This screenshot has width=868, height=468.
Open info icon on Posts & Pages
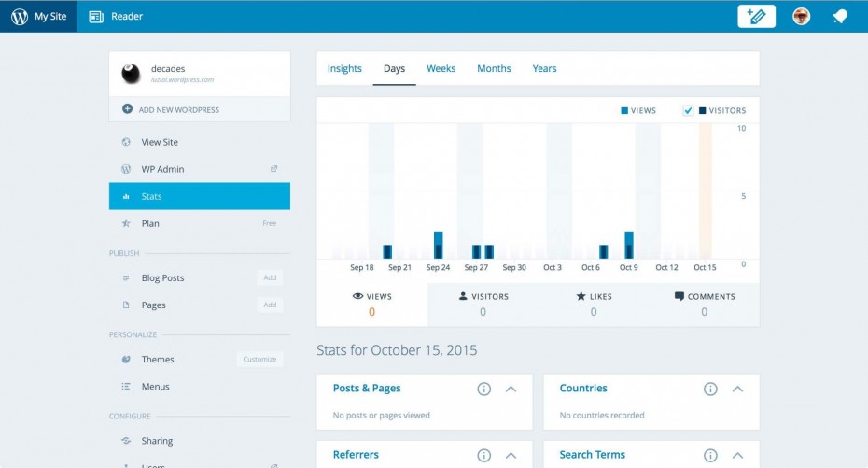coord(483,389)
